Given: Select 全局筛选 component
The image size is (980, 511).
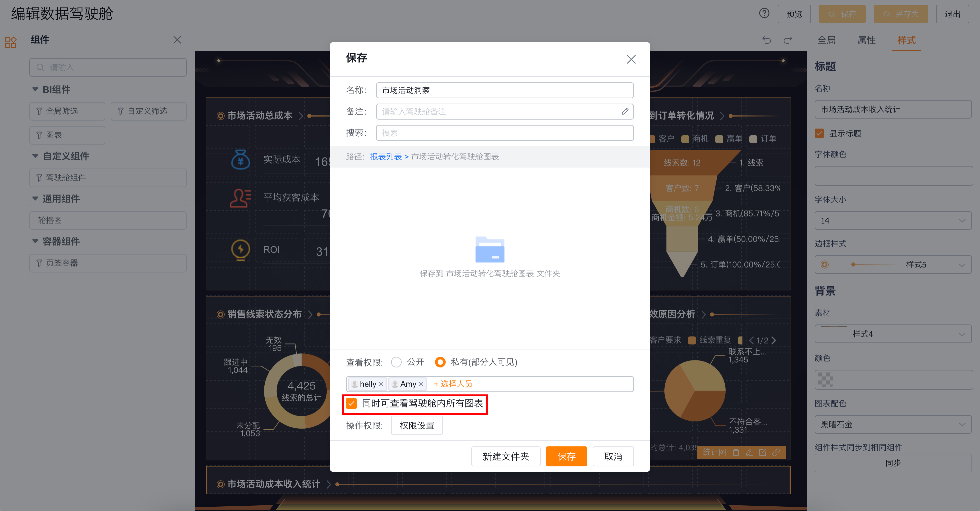Looking at the screenshot, I should 67,111.
